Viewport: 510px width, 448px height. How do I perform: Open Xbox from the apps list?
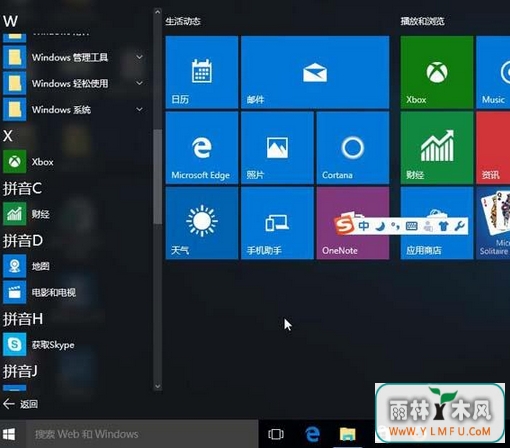coord(75,162)
